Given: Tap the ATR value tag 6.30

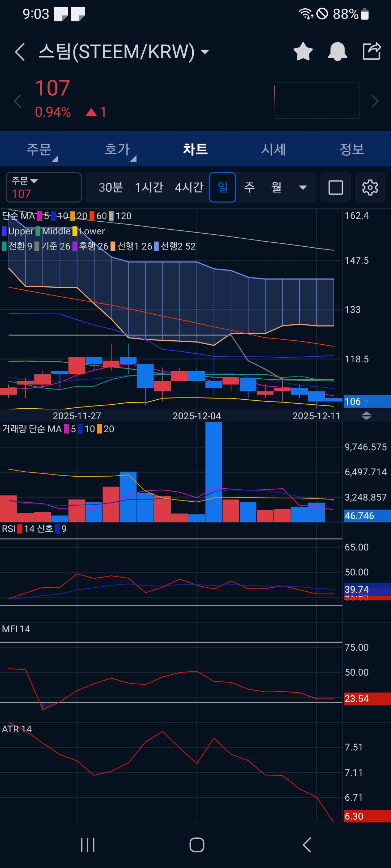Looking at the screenshot, I should (367, 816).
